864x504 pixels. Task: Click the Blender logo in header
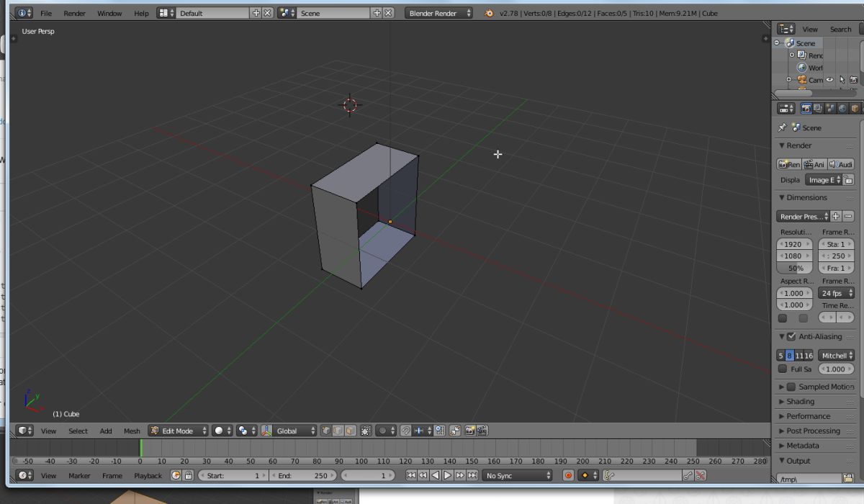(490, 13)
